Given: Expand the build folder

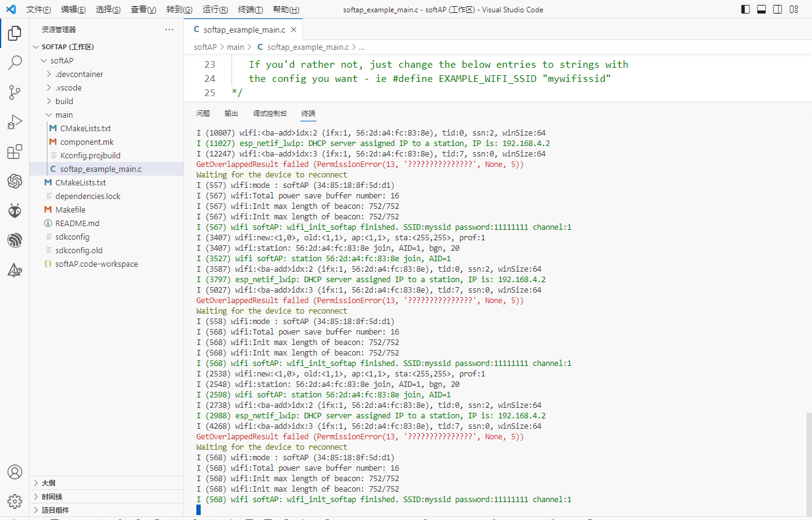Looking at the screenshot, I should tap(107, 101).
